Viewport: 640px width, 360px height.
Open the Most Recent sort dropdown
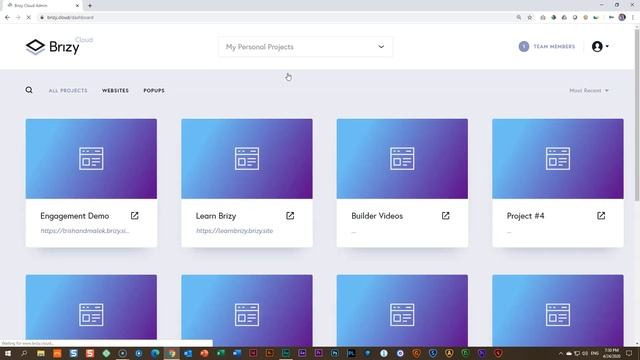point(589,90)
